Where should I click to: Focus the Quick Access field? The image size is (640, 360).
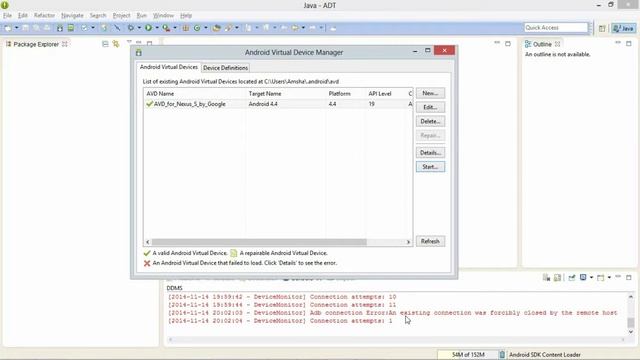coord(556,27)
